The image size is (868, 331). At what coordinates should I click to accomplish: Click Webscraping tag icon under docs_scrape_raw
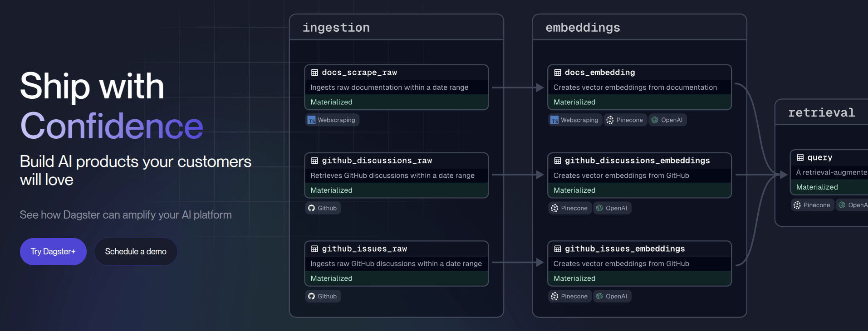pos(311,120)
